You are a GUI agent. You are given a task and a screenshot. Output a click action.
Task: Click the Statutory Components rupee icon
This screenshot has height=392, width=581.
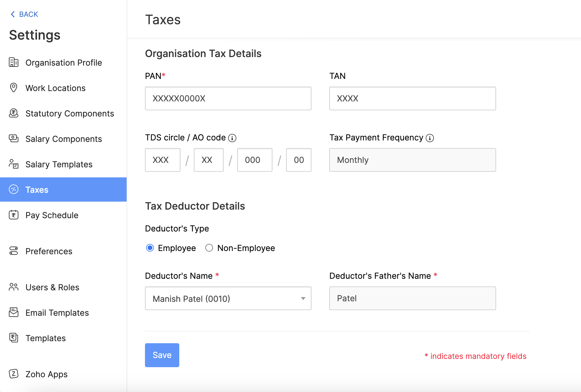tap(14, 113)
